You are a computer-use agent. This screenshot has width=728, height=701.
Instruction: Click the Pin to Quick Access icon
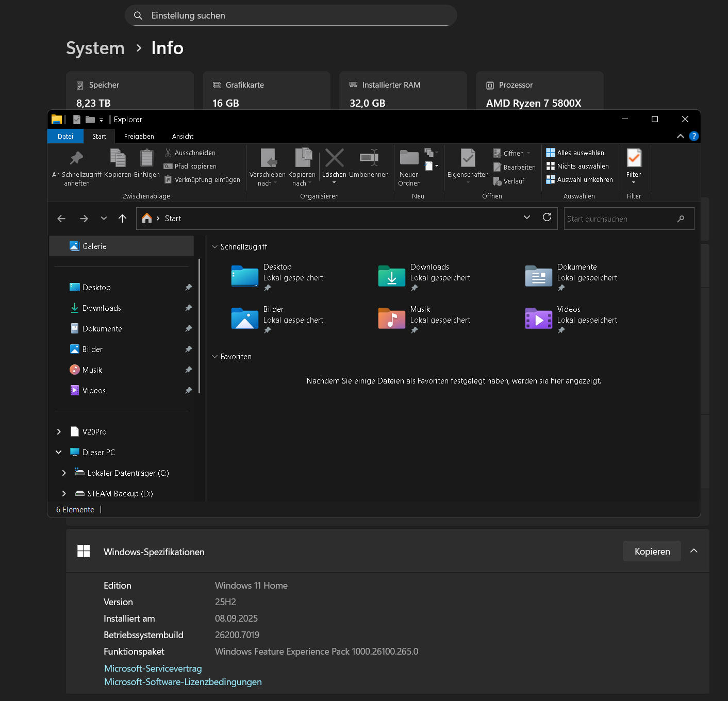tap(77, 158)
